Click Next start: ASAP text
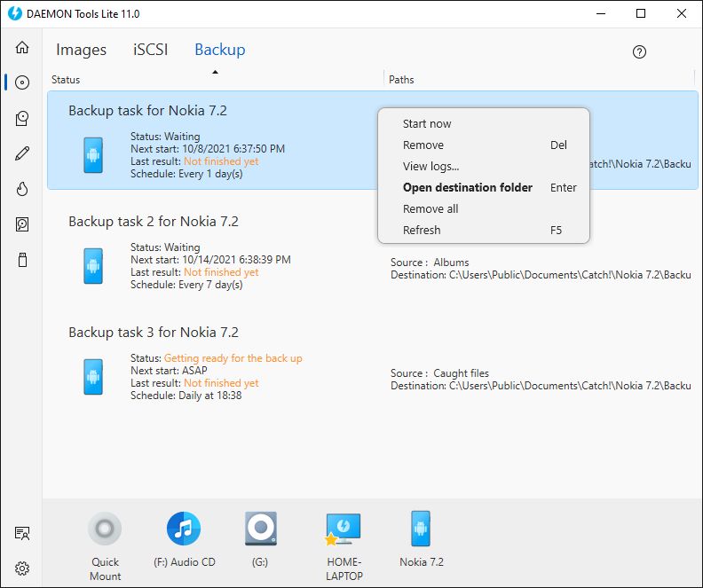Viewport: 703px width, 588px height. tap(169, 371)
